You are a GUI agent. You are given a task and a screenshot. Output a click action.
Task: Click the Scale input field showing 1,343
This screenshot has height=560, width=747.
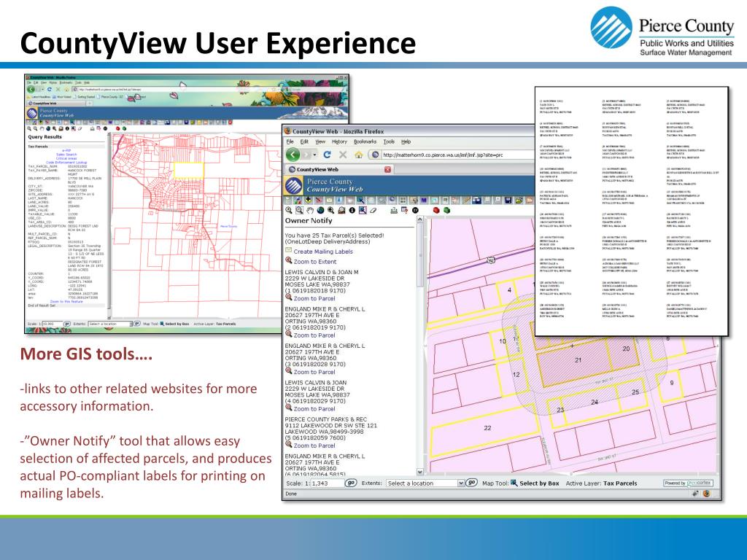click(x=327, y=483)
